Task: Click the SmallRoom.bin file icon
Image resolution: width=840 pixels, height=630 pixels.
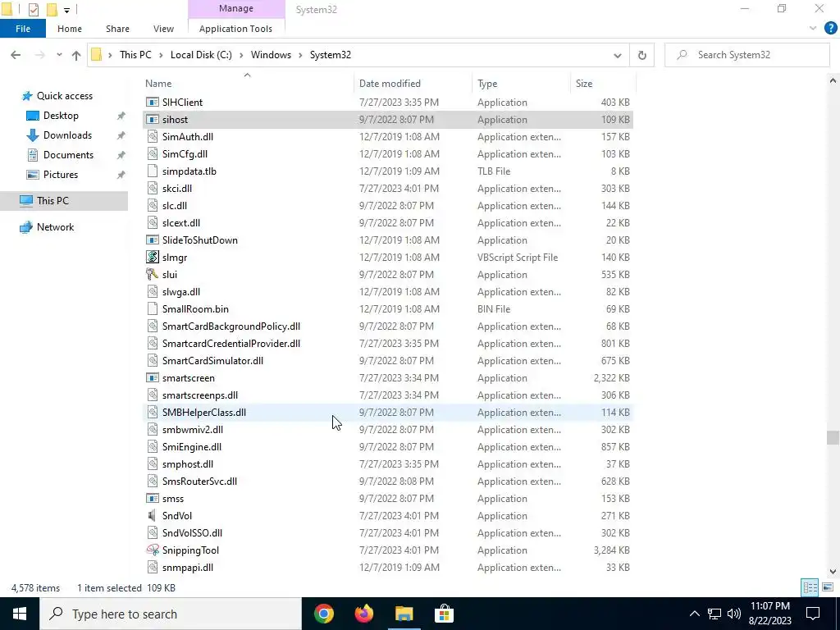Action: [153, 308]
